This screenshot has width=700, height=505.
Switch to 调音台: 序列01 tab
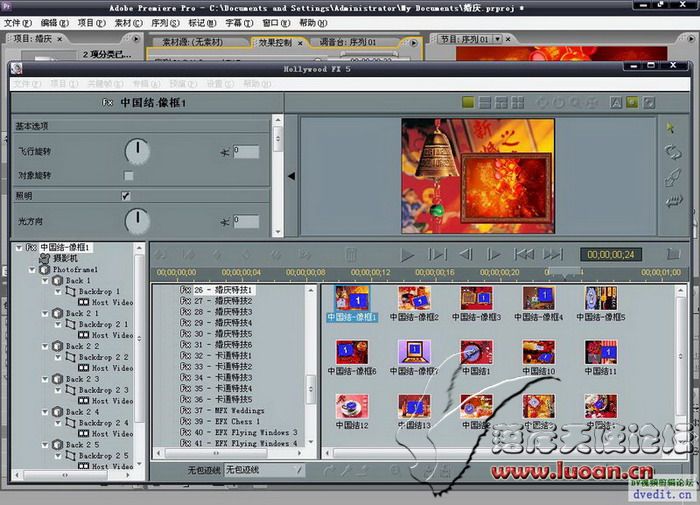[x=348, y=42]
